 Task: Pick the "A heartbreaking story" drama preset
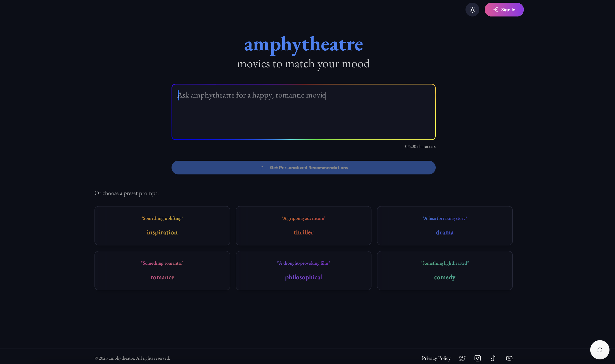pyautogui.click(x=445, y=226)
